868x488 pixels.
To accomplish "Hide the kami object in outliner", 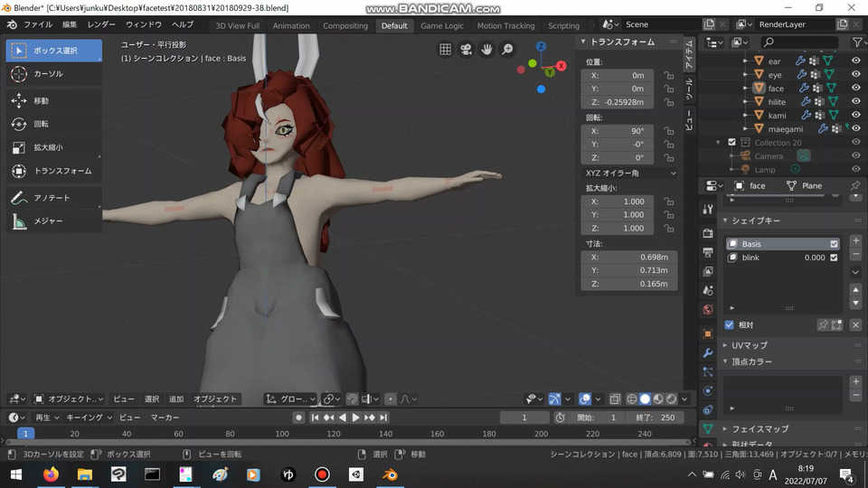I will [855, 116].
